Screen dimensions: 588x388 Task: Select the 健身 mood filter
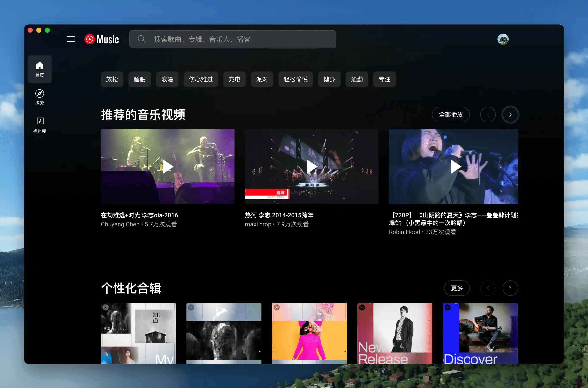[329, 79]
